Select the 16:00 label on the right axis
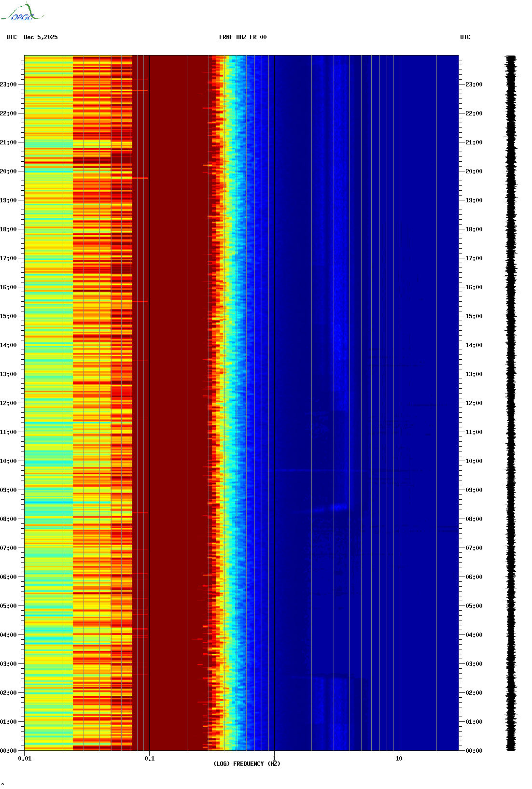Screen dimensions: 532x789 (474, 287)
